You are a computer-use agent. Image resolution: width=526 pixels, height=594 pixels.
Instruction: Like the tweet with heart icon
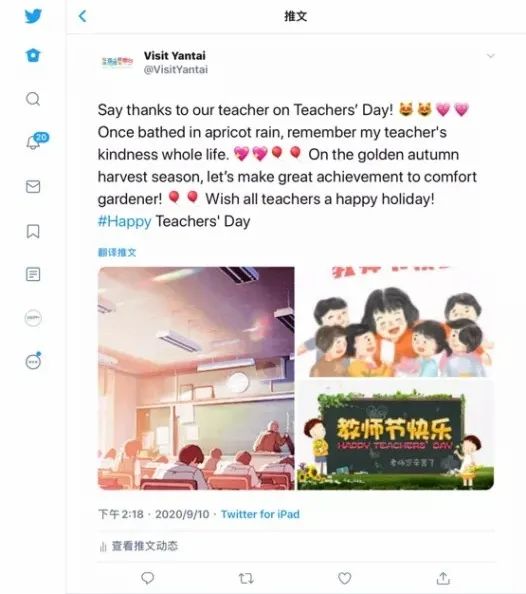coord(344,578)
